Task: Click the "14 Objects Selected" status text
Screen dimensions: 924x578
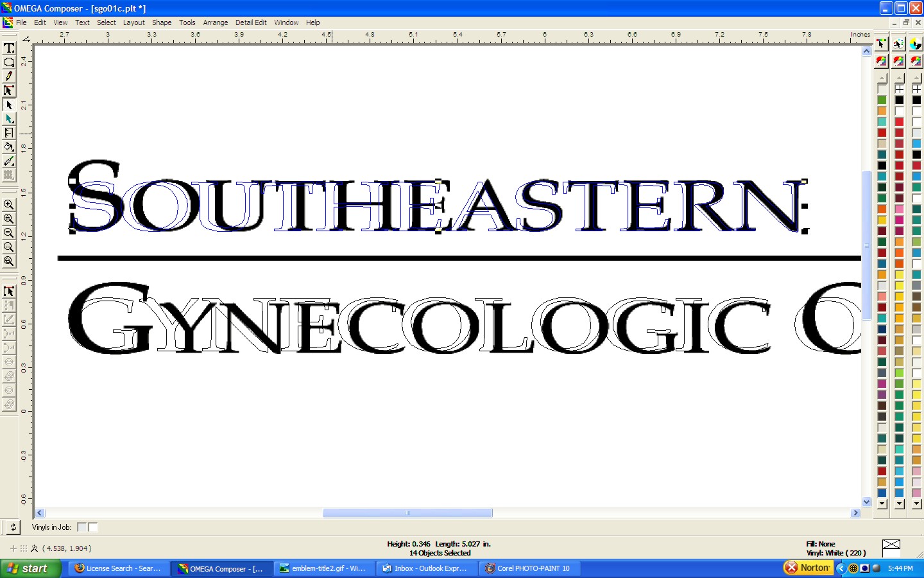Action: click(x=440, y=553)
